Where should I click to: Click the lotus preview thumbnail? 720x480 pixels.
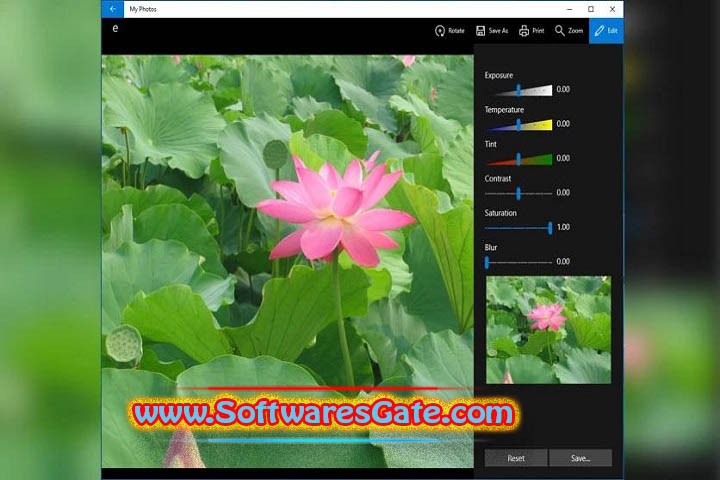pos(548,330)
